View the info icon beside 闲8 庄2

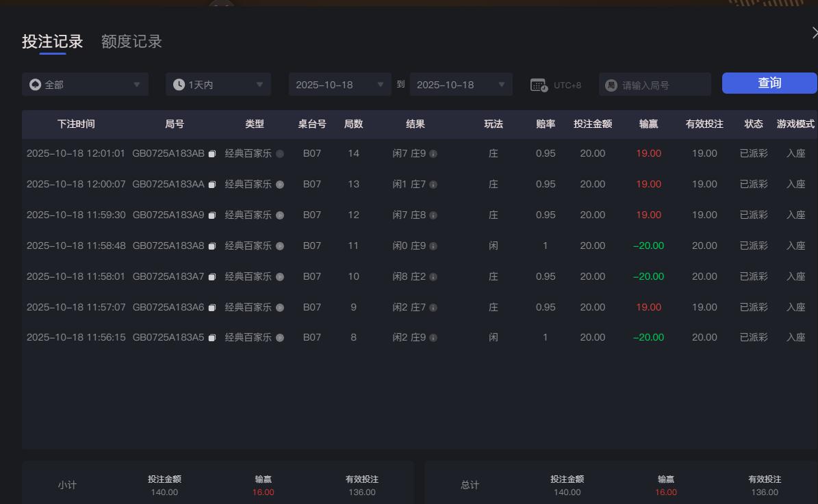[434, 276]
